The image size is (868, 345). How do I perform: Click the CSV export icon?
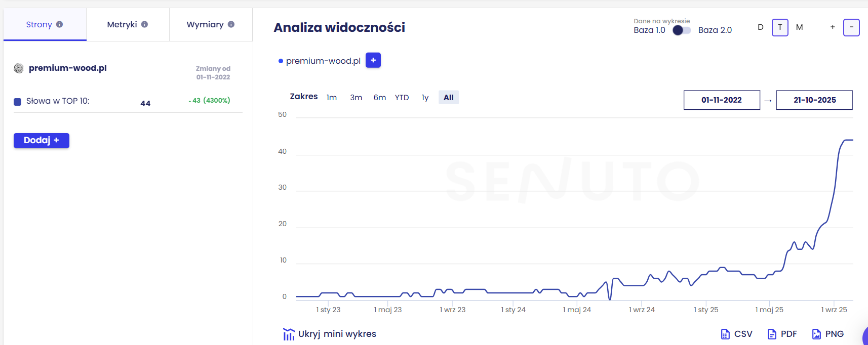(x=726, y=334)
